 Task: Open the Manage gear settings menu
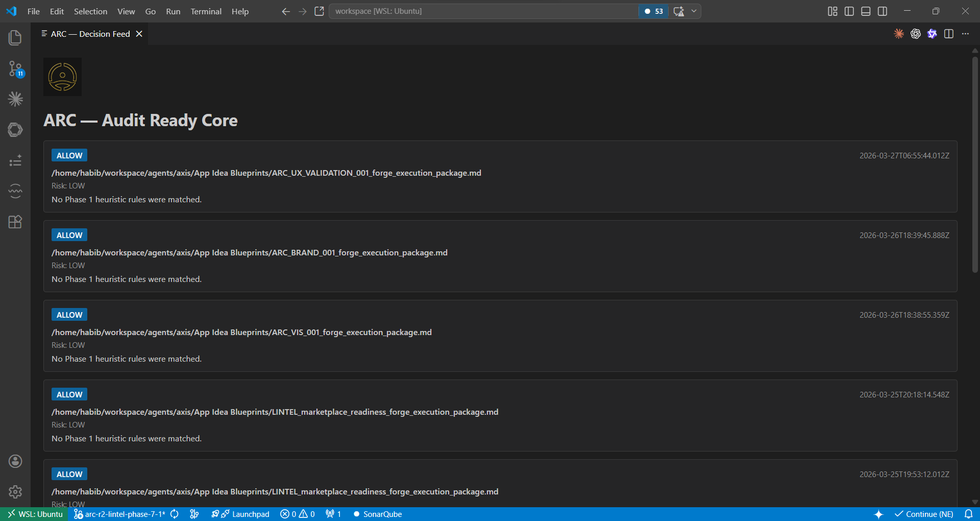pyautogui.click(x=15, y=491)
